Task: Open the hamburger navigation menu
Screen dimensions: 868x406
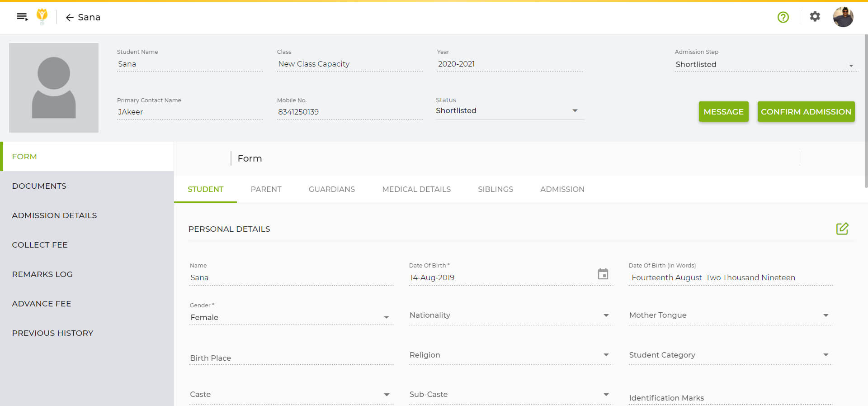Action: (22, 17)
